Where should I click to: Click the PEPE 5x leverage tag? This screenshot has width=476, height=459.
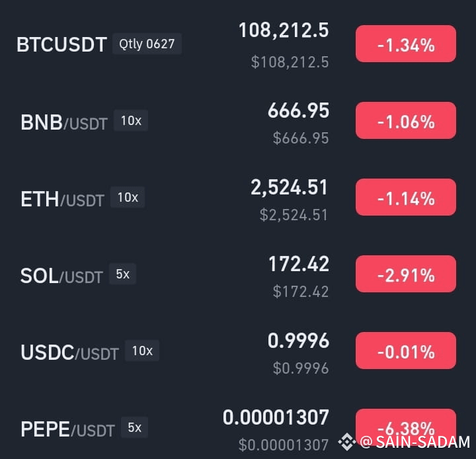click(x=134, y=427)
